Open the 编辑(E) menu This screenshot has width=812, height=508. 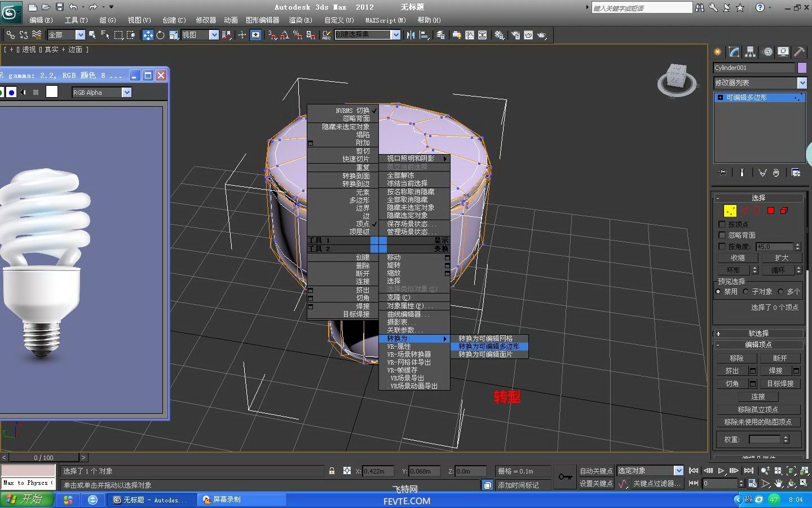[x=41, y=20]
